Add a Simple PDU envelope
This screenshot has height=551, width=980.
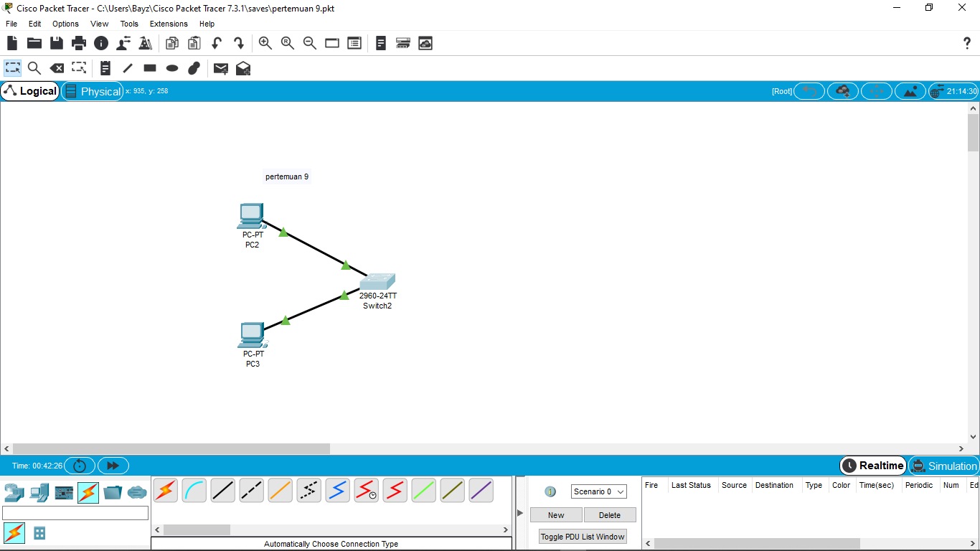[x=221, y=68]
